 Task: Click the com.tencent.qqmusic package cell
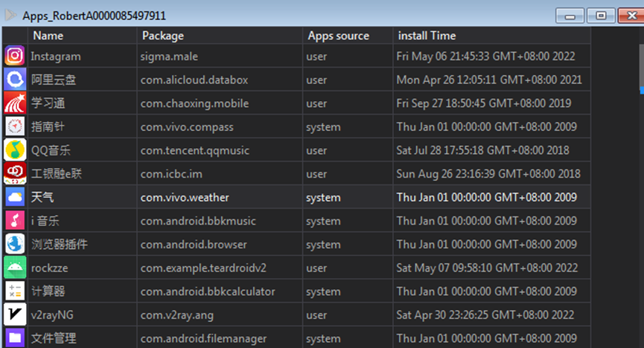pos(220,150)
